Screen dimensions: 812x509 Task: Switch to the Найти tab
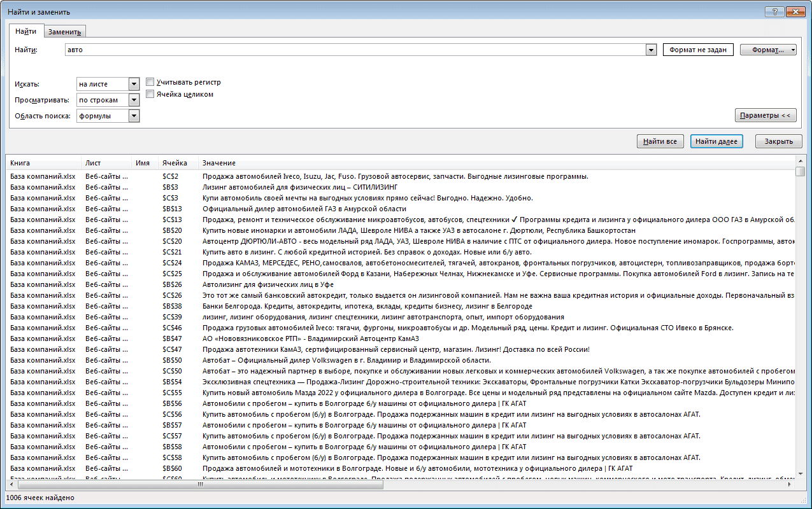click(26, 31)
